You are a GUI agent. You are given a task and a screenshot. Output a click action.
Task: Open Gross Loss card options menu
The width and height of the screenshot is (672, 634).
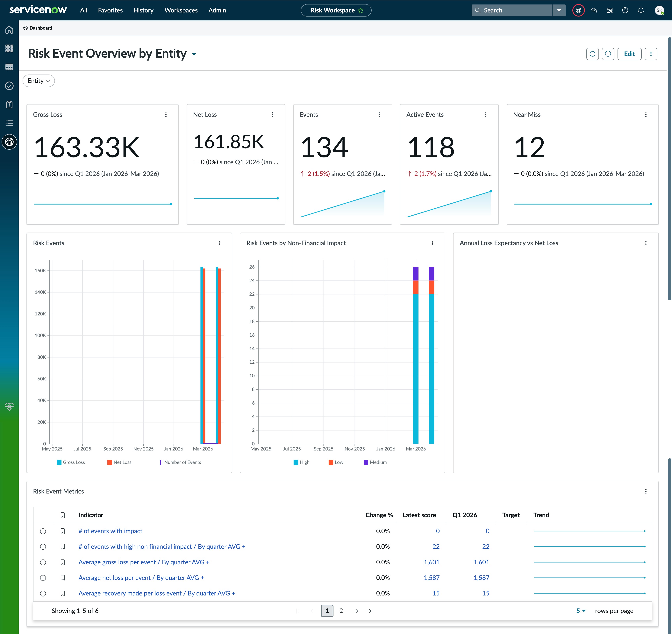click(x=166, y=115)
